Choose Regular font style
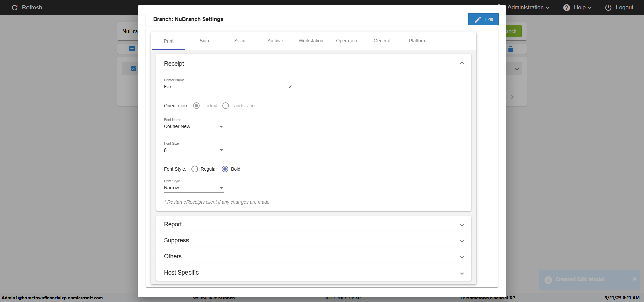Image resolution: width=644 pixels, height=302 pixels. (195, 169)
